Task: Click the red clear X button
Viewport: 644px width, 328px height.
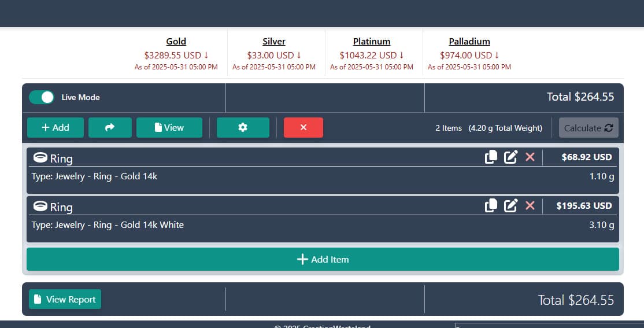Action: click(303, 127)
